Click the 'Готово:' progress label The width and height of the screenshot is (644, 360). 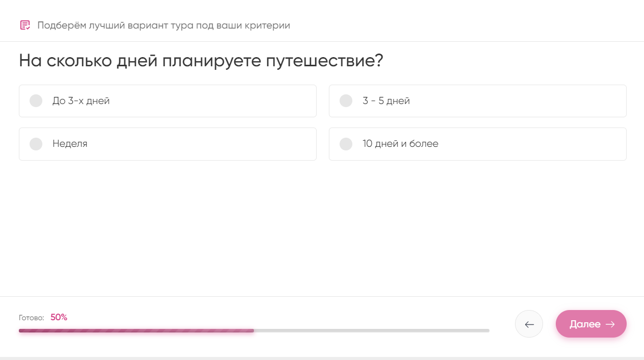point(32,318)
